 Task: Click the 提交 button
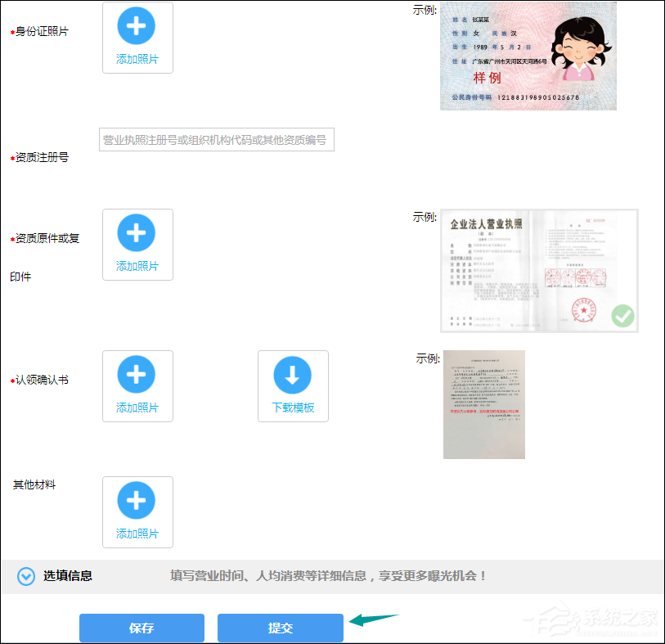click(280, 628)
